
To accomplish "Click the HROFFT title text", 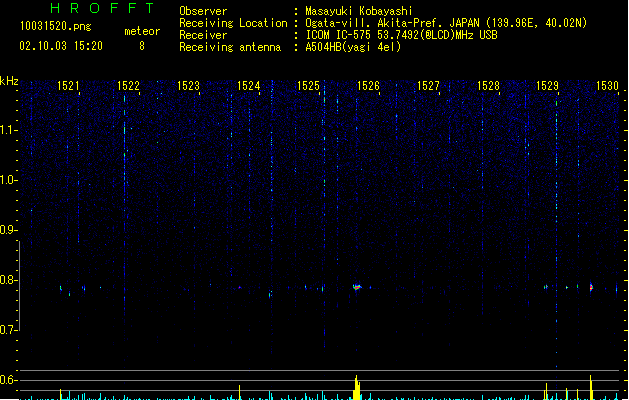I will click(x=102, y=8).
